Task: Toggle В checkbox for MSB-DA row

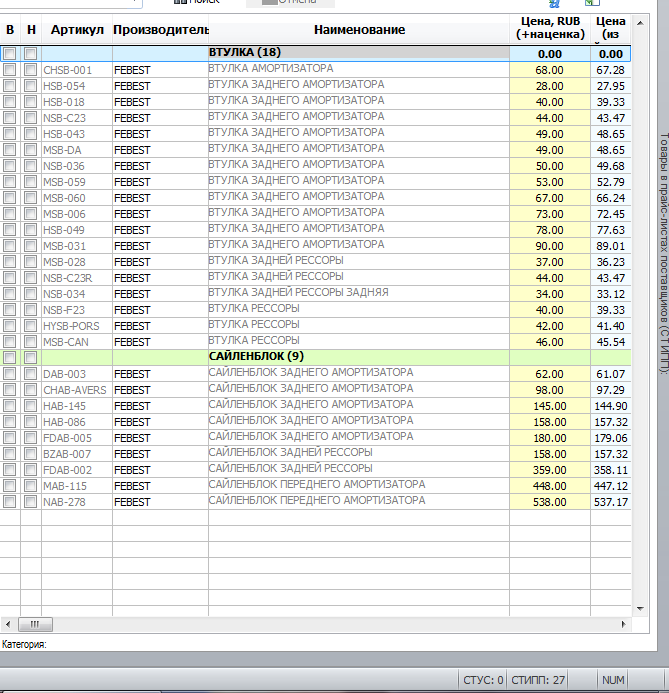Action: (10, 150)
